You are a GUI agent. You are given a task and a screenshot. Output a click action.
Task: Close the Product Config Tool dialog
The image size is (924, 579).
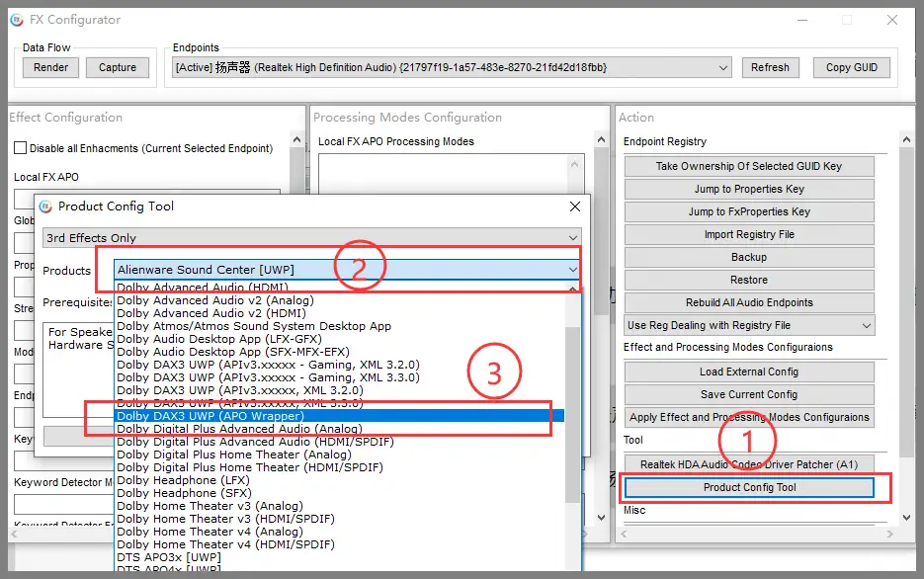tap(575, 207)
